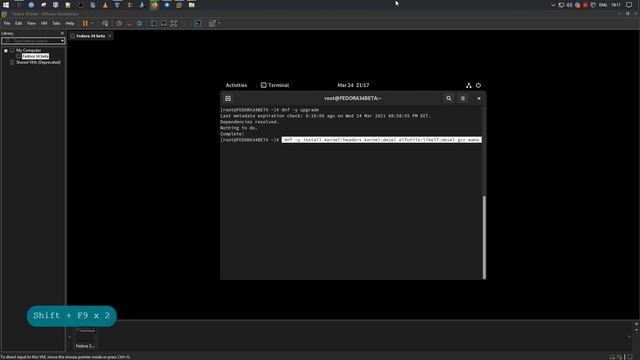Click the Show/Hide Library toolbar icon
This screenshot has height=360, width=640.
(x=153, y=24)
